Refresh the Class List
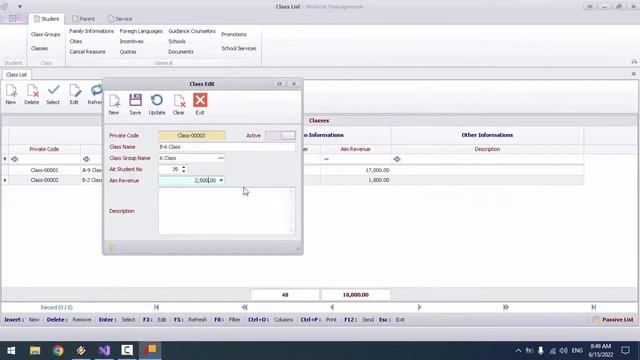Image resolution: width=640 pixels, height=360 pixels. coord(96,94)
